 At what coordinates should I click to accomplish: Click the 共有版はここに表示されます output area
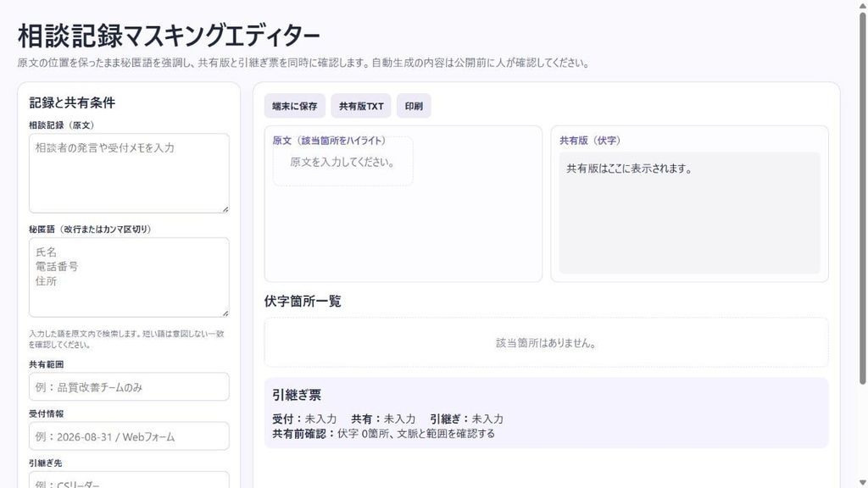coord(689,213)
